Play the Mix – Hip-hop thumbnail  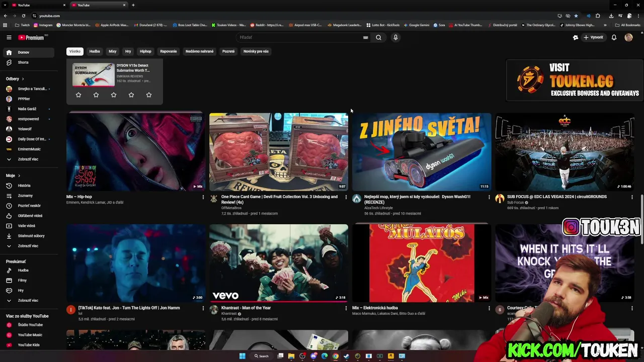pos(136,152)
